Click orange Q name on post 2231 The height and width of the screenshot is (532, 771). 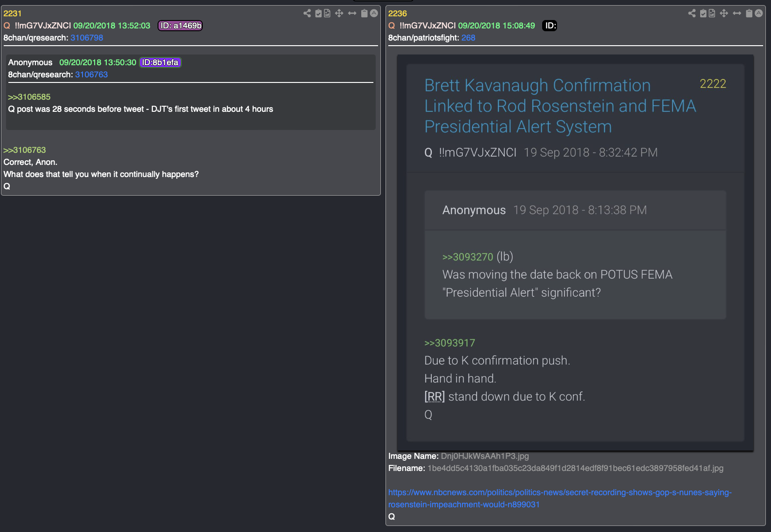pyautogui.click(x=7, y=26)
